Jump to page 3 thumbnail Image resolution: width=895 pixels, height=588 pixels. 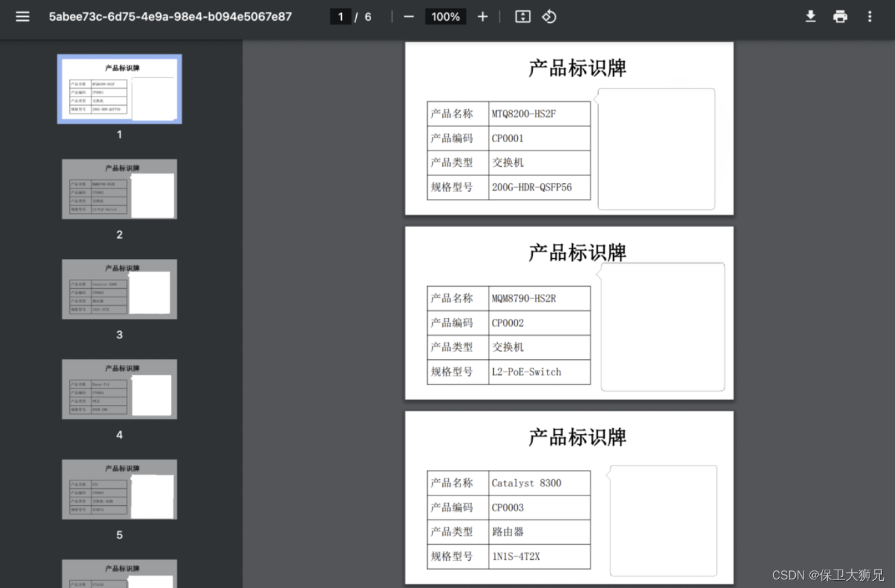pos(119,289)
